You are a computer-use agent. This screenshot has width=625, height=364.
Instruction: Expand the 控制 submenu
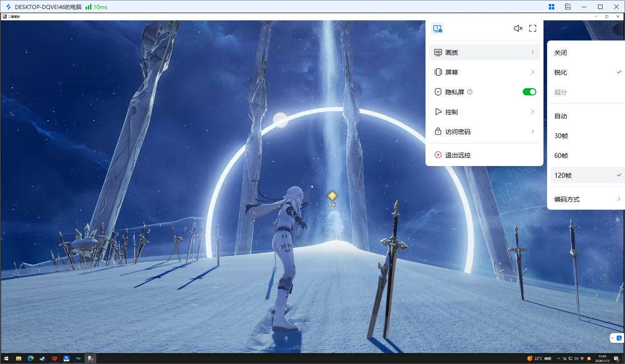[484, 112]
